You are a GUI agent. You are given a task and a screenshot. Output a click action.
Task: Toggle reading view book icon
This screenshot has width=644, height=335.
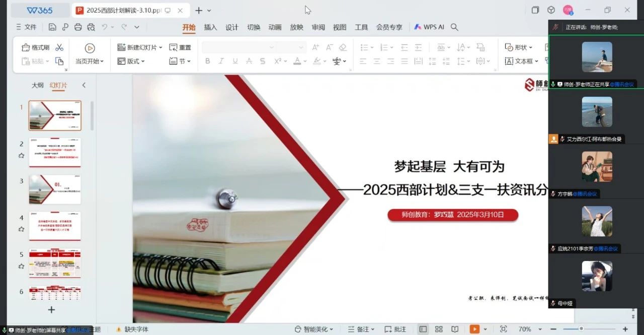[455, 329]
